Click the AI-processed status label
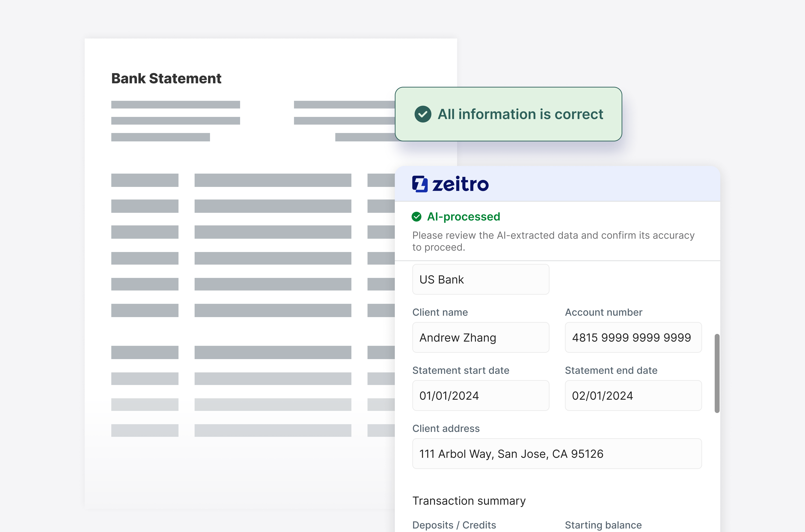Image resolution: width=805 pixels, height=532 pixels. point(463,216)
